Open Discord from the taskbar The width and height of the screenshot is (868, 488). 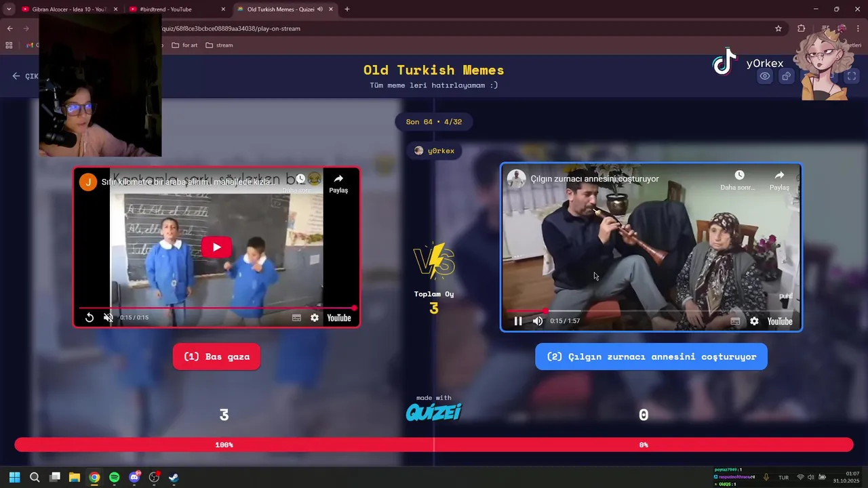coord(134,477)
